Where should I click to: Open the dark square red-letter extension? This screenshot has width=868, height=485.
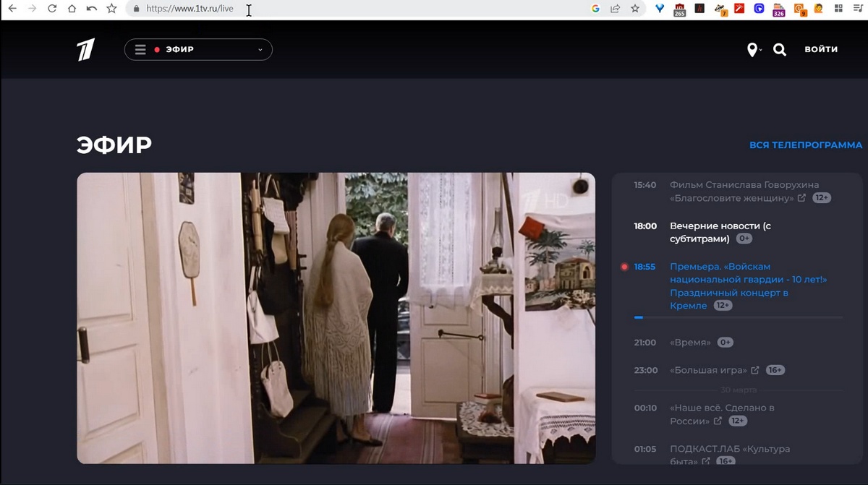[699, 9]
